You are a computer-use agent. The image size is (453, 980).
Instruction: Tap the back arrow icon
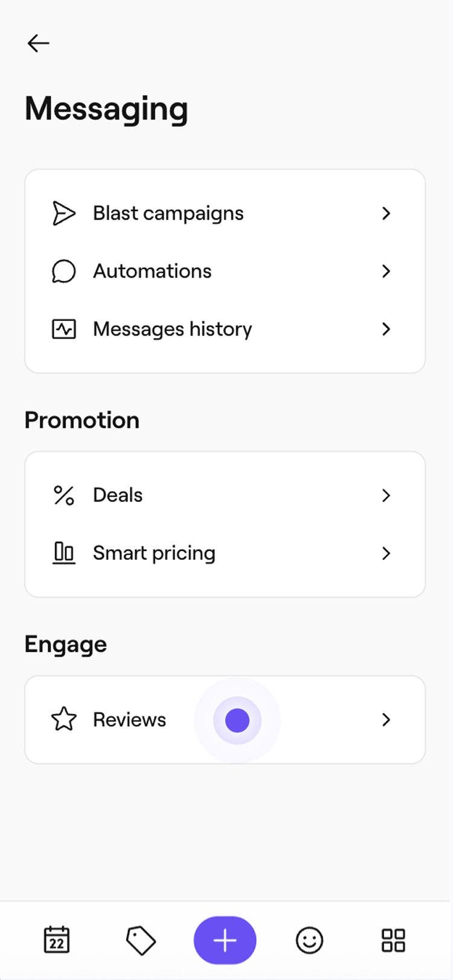click(38, 43)
